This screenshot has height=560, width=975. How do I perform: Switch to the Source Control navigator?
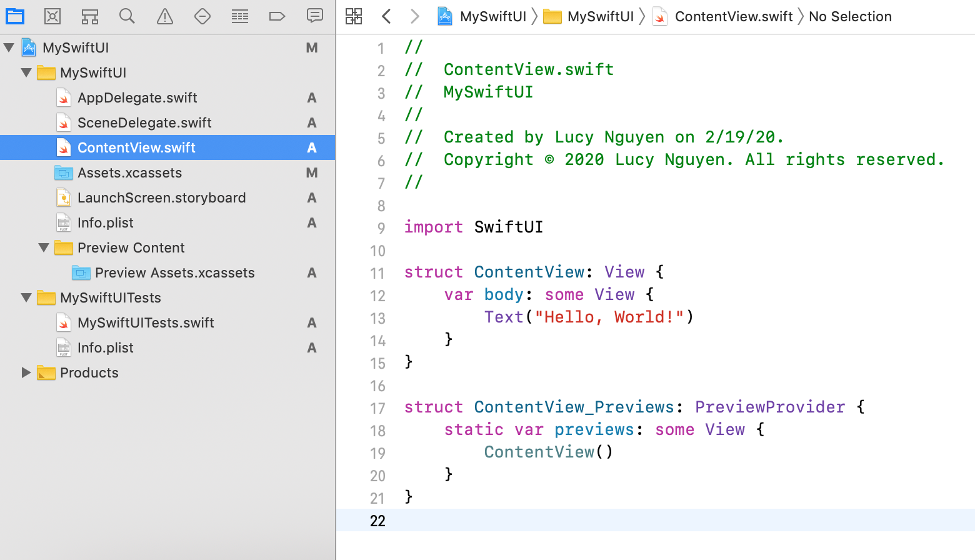52,16
